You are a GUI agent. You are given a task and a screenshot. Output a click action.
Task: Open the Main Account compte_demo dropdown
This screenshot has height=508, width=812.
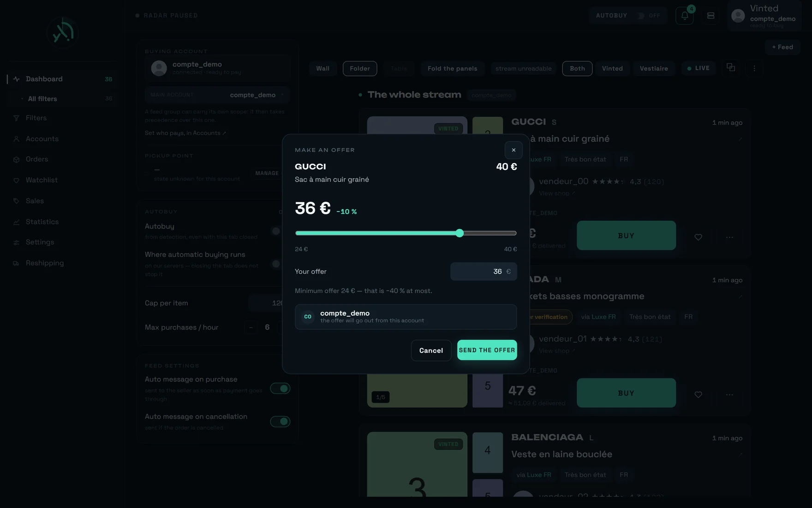click(x=217, y=95)
